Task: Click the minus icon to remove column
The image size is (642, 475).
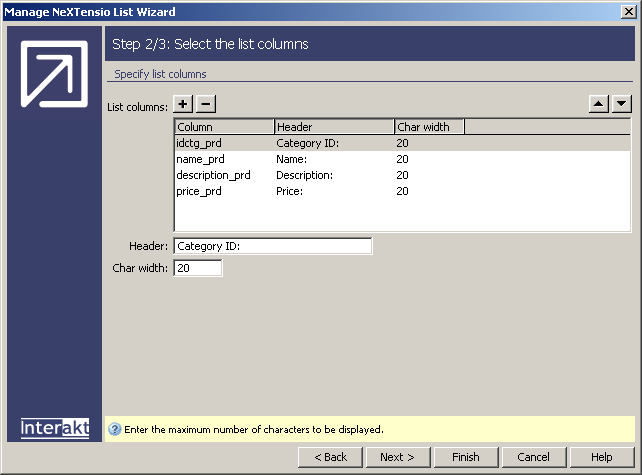Action: pos(205,104)
